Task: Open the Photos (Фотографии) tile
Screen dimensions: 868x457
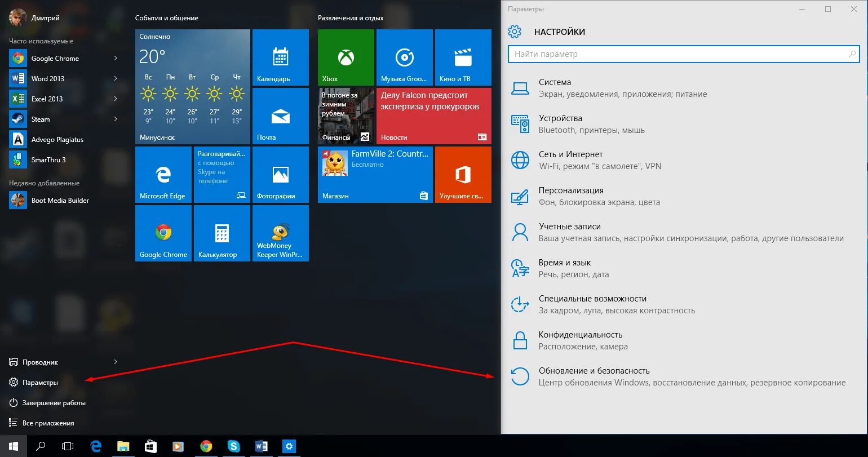Action: (281, 175)
